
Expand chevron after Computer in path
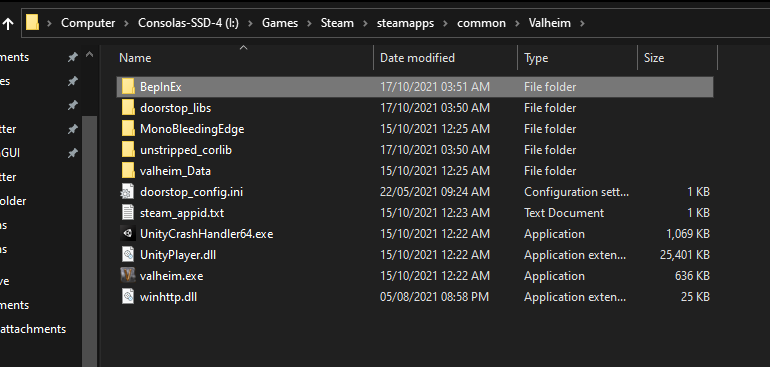[x=127, y=23]
